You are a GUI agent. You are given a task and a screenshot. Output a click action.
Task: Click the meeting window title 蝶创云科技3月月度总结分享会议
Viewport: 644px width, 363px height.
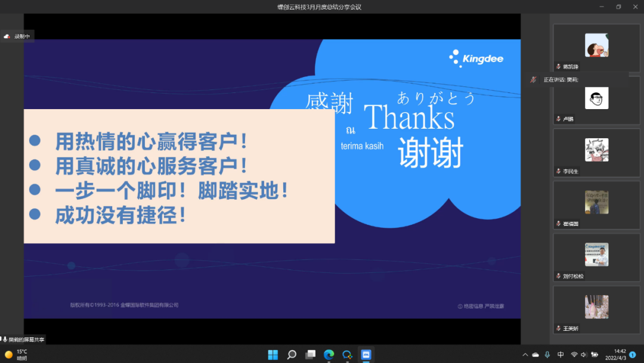click(x=319, y=7)
